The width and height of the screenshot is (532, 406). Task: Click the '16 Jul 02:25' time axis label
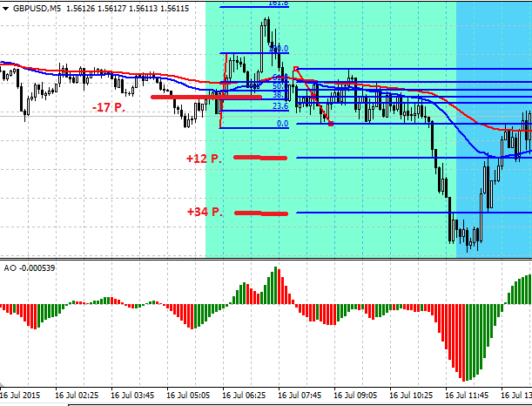[77, 396]
